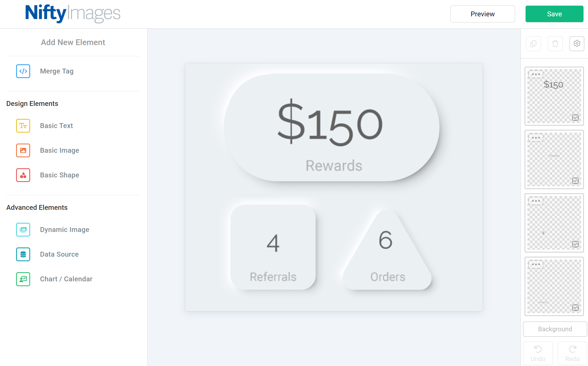Select the Merge Tag element
The width and height of the screenshot is (588, 366).
[x=57, y=71]
